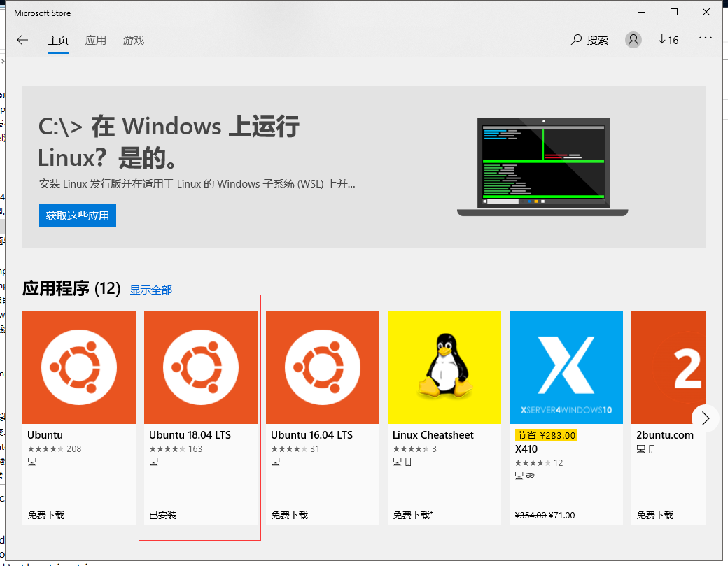Click the 节省 ¥283.00 discount badge
Screen dimensions: 728x566
[546, 435]
